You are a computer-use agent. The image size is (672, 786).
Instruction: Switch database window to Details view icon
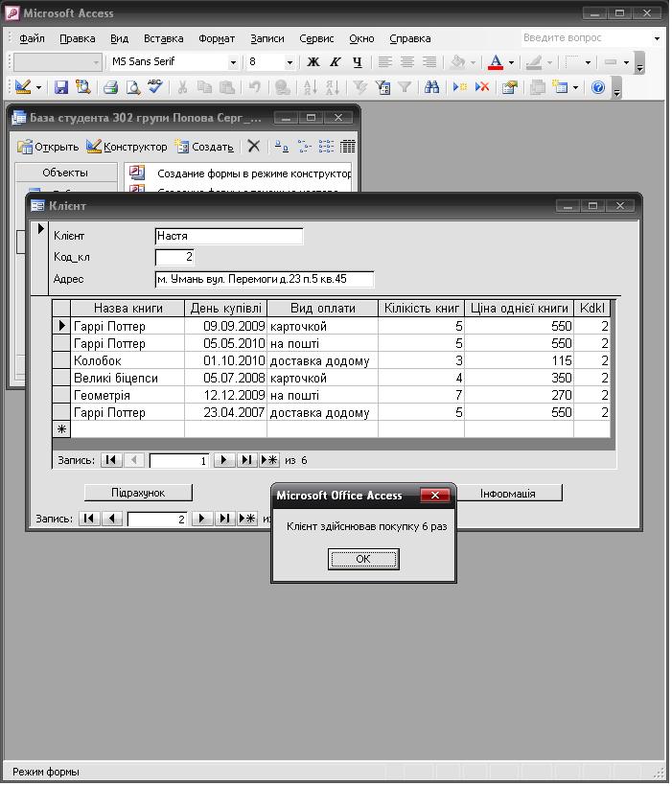click(x=348, y=147)
